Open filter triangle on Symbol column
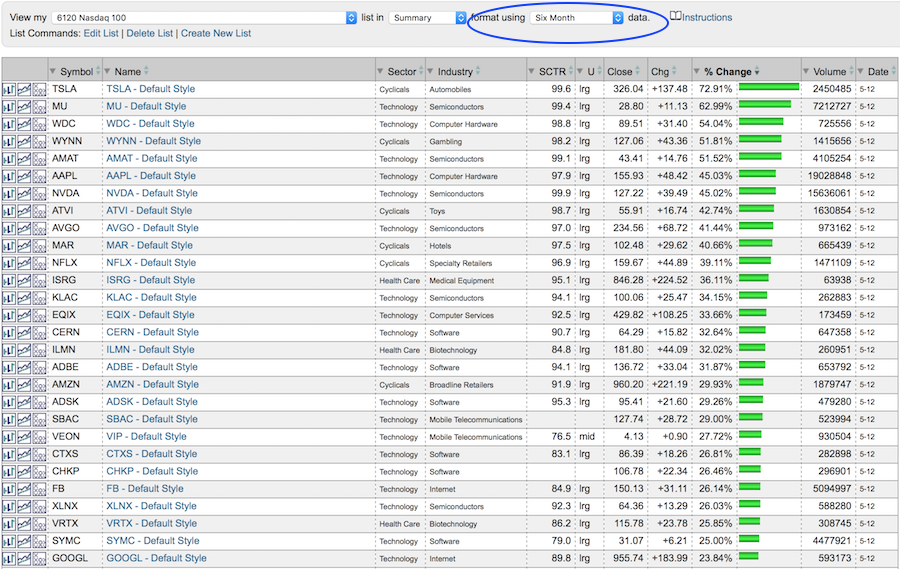Viewport: 900px width, 569px height. pos(54,71)
